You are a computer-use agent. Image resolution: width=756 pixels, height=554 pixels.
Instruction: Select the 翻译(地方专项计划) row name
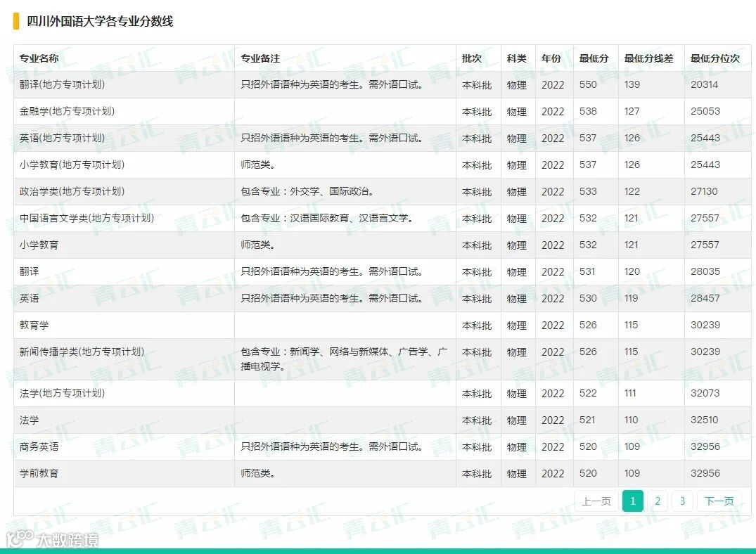point(62,85)
